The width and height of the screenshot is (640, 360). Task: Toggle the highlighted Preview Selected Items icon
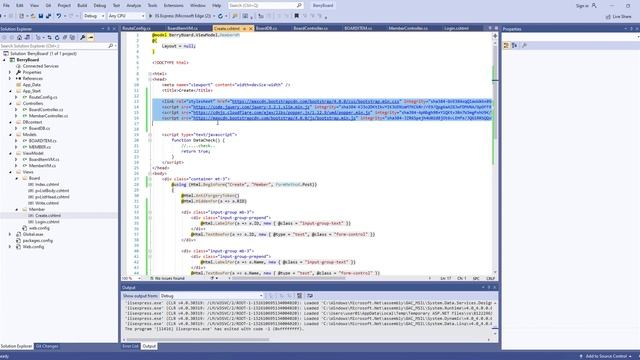coord(91,37)
